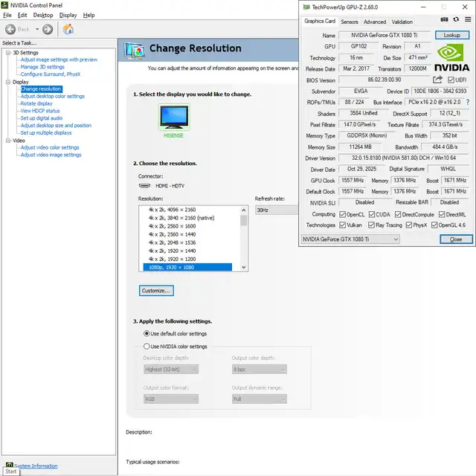The height and width of the screenshot is (476, 476).
Task: Open Manage 3D settings link
Action: pos(42,67)
